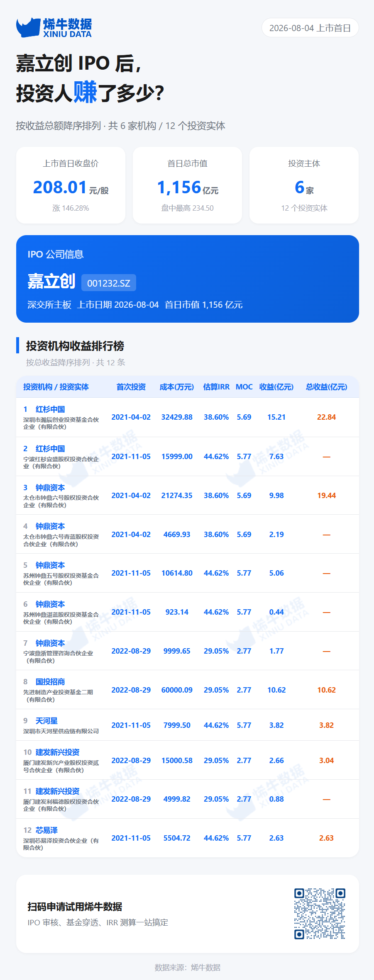Click the 001232.SZ stock code tag
Screen dimensions: 374x980
(x=109, y=283)
